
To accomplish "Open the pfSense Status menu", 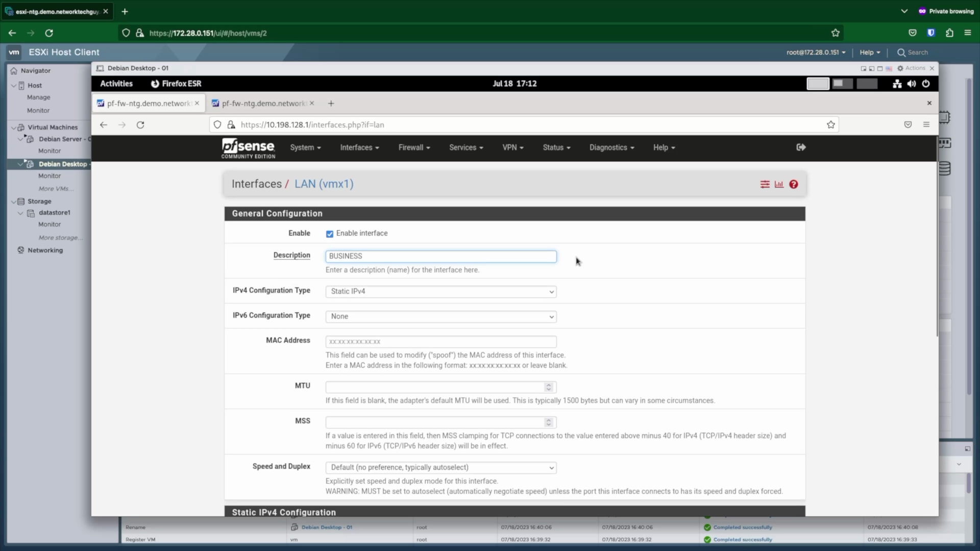I will tap(556, 147).
